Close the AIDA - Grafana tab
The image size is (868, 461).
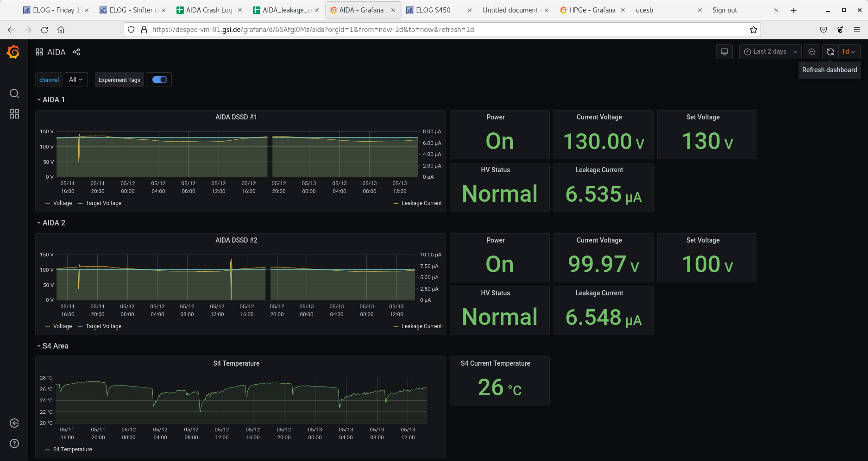tap(393, 10)
